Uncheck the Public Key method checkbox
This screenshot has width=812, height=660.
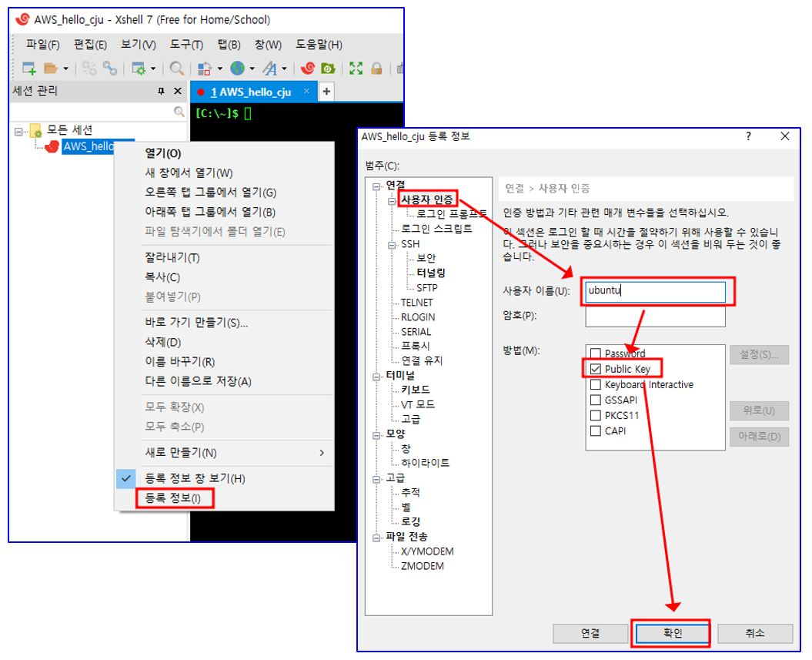click(596, 369)
